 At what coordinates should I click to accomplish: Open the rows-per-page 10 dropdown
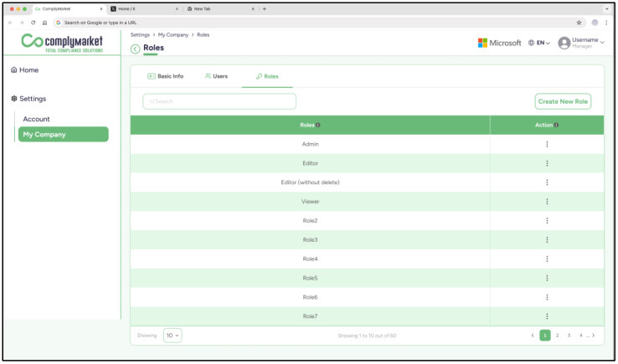(x=173, y=336)
